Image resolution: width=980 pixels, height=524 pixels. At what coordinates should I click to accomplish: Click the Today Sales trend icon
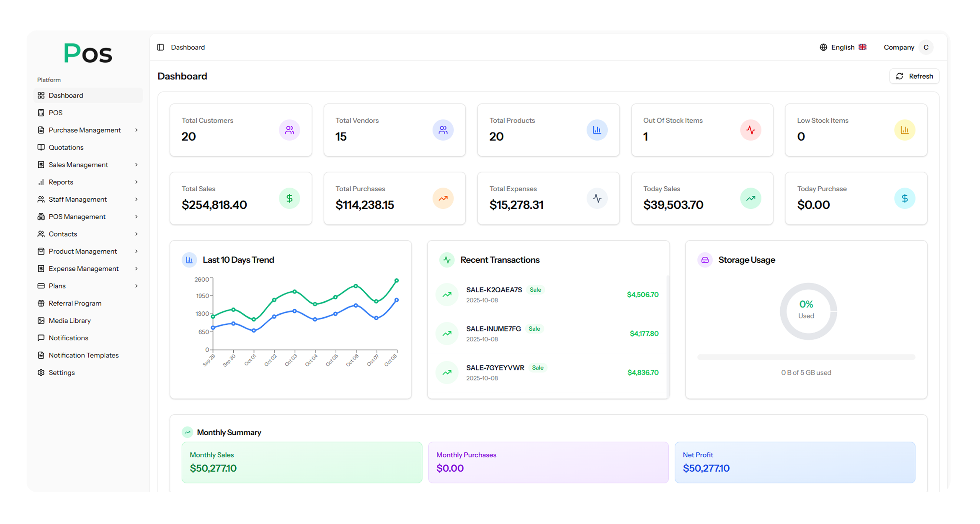pyautogui.click(x=750, y=198)
